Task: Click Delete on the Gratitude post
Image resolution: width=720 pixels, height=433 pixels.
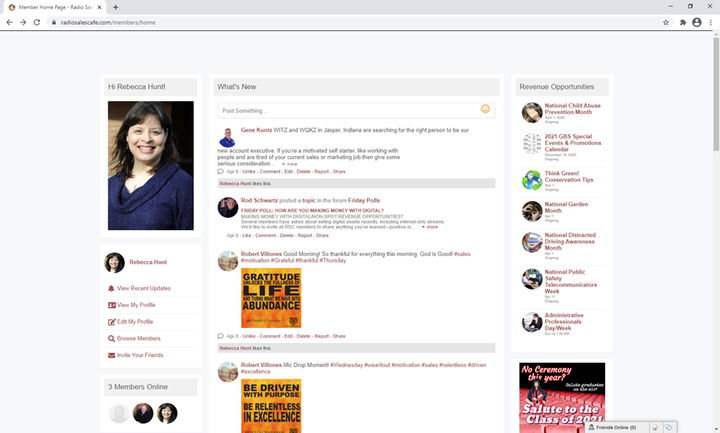Action: pyautogui.click(x=303, y=336)
